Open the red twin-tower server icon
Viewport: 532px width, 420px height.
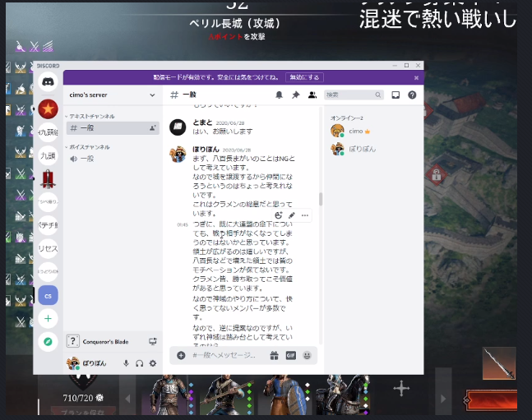(x=48, y=179)
